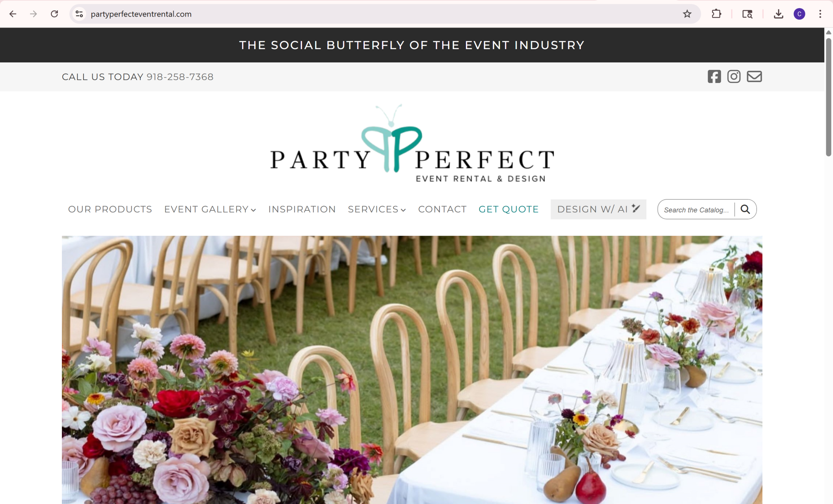Viewport: 833px width, 504px height.
Task: Open the browser extensions puzzle icon
Action: [x=717, y=14]
